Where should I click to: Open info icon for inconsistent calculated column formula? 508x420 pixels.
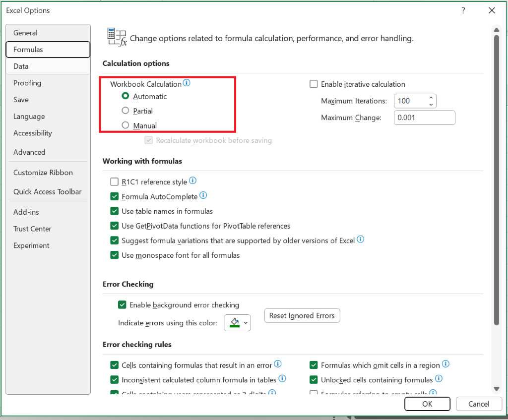282,378
